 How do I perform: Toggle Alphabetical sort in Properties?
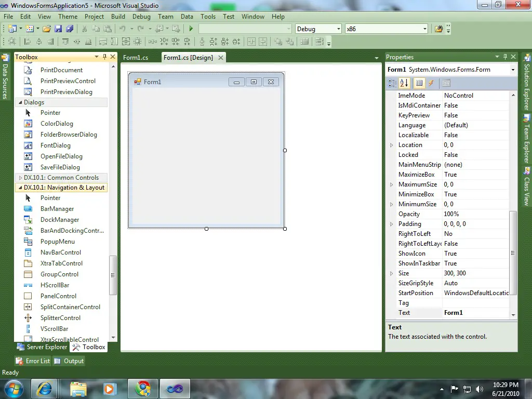click(x=404, y=83)
